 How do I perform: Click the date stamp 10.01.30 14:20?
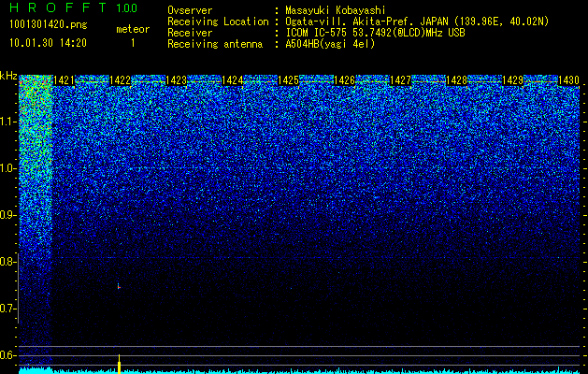pyautogui.click(x=48, y=43)
